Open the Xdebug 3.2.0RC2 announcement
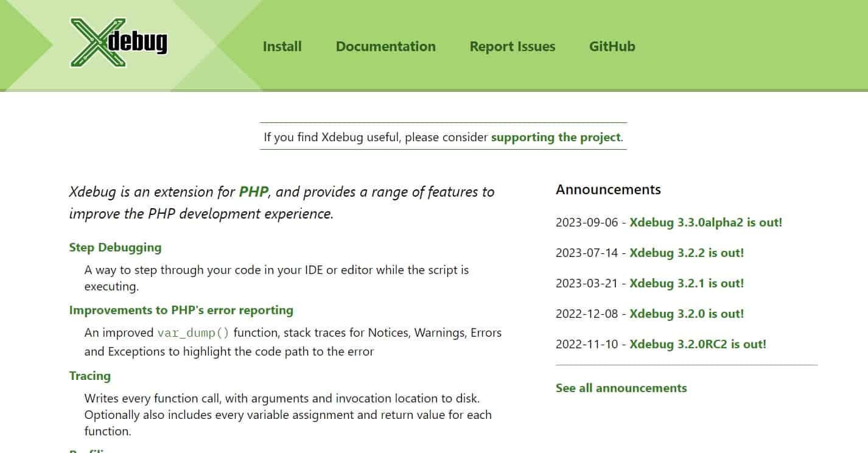This screenshot has height=453, width=868. tap(698, 345)
